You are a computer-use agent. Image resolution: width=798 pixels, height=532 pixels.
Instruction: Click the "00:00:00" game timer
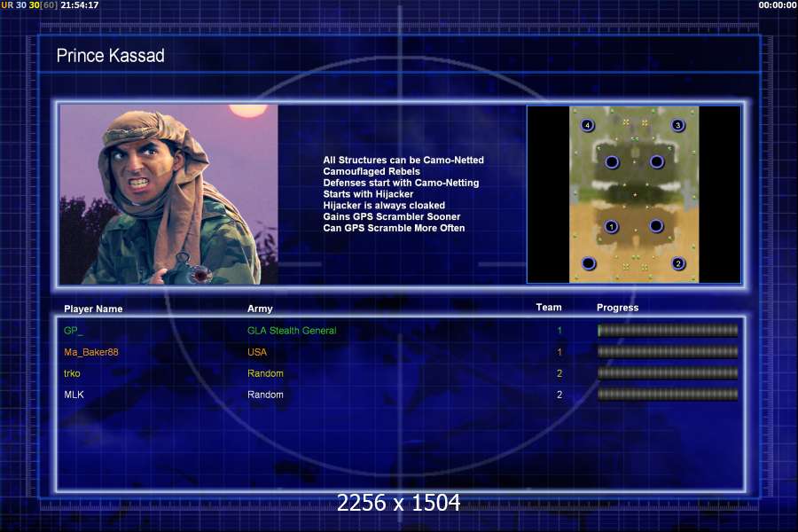click(777, 5)
